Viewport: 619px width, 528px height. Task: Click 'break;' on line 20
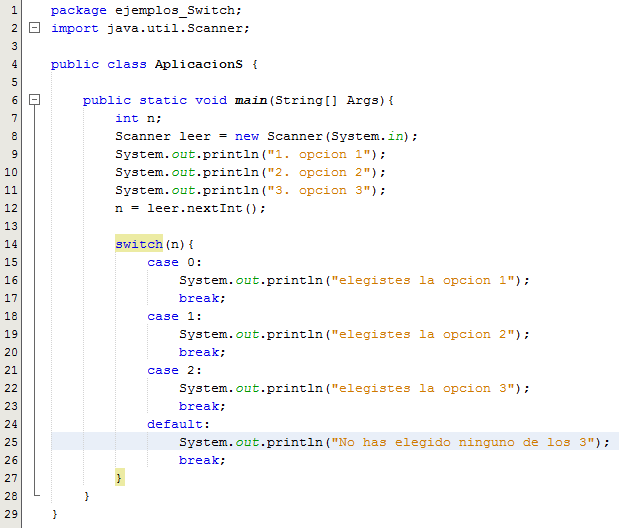pyautogui.click(x=202, y=352)
